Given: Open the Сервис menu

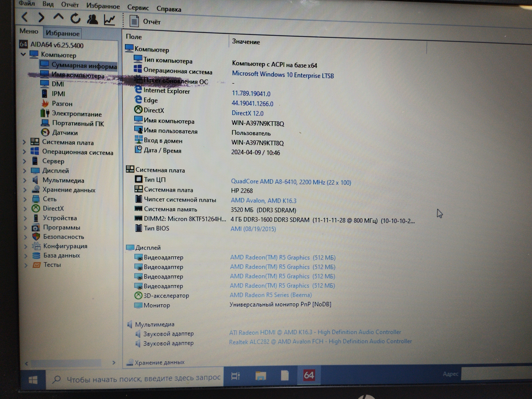Looking at the screenshot, I should pos(138,7).
